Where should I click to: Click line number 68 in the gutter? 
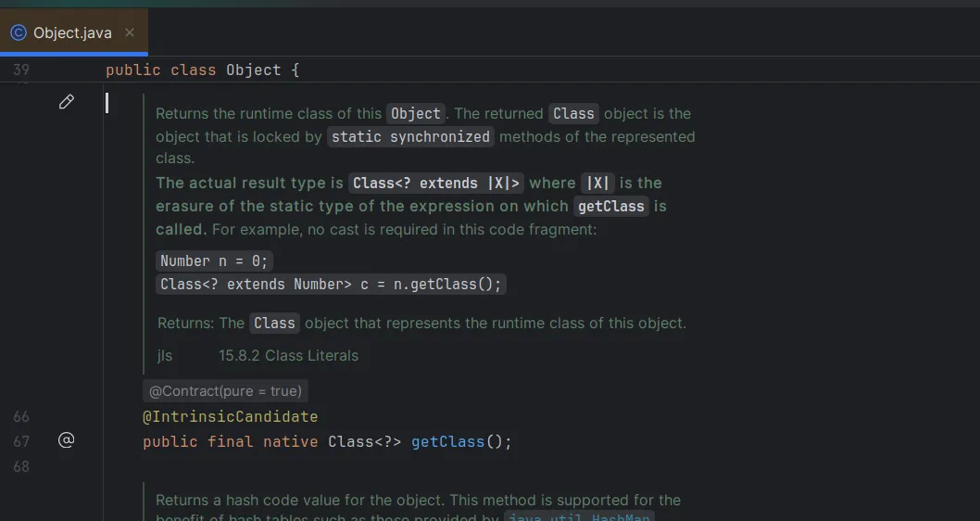coord(21,466)
